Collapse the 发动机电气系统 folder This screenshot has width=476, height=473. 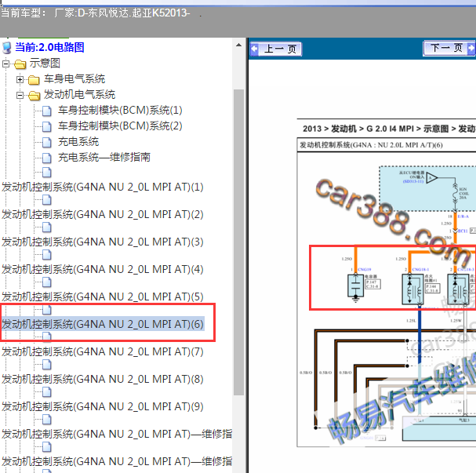(x=20, y=96)
